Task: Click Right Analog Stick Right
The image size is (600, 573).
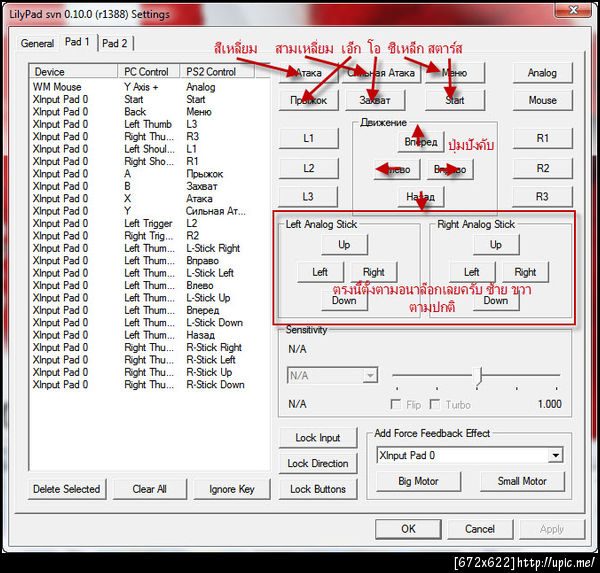Action: point(525,272)
